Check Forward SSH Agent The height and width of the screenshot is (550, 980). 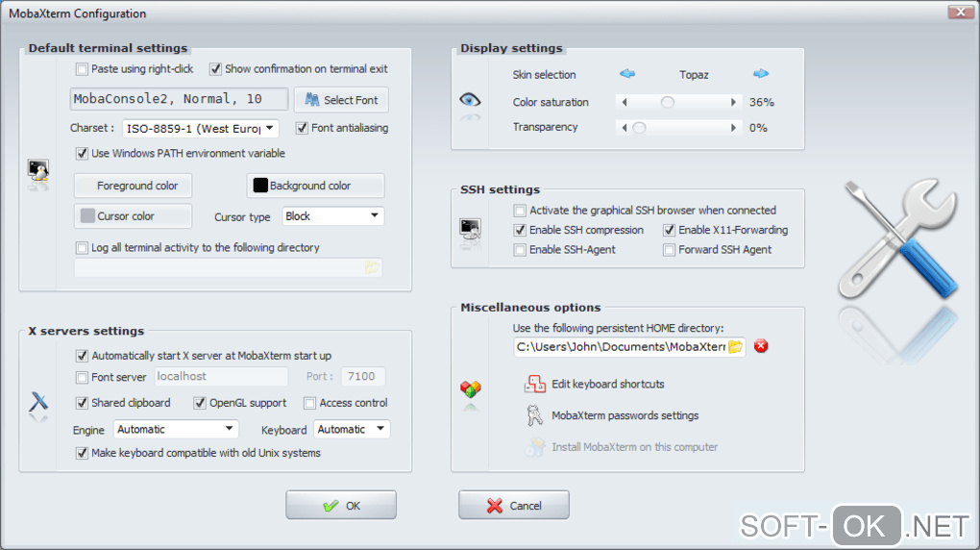point(670,250)
